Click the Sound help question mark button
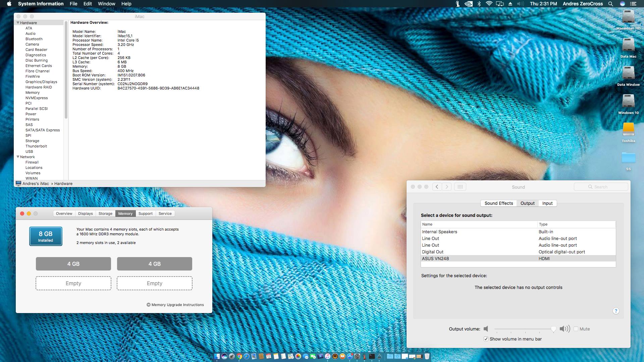644x362 pixels. tap(615, 311)
